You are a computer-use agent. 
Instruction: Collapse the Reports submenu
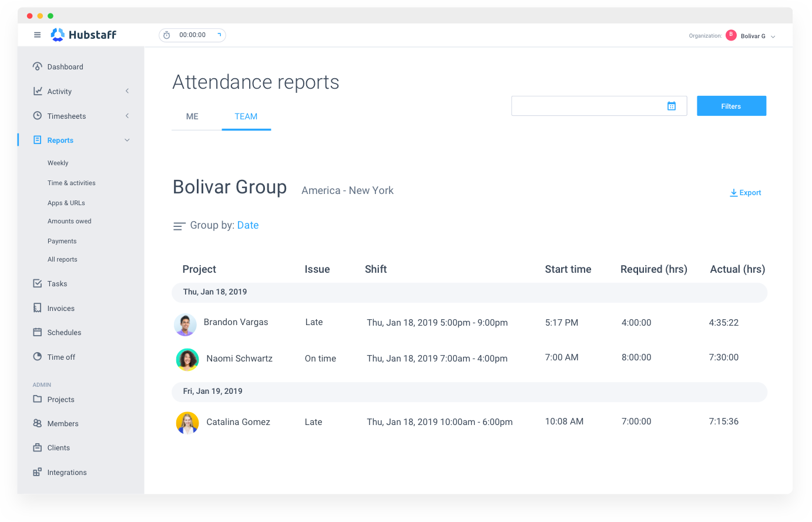[x=127, y=140]
